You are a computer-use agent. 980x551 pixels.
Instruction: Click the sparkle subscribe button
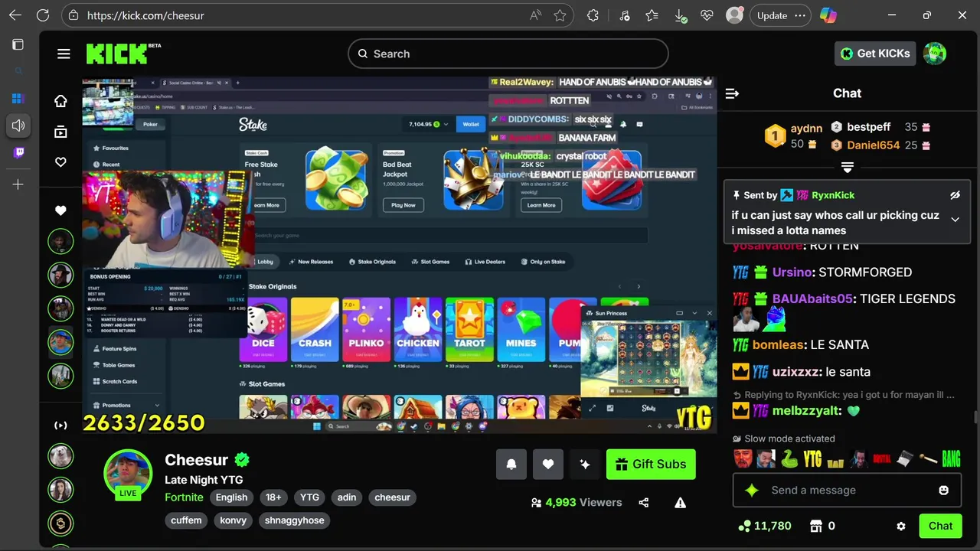(x=585, y=464)
